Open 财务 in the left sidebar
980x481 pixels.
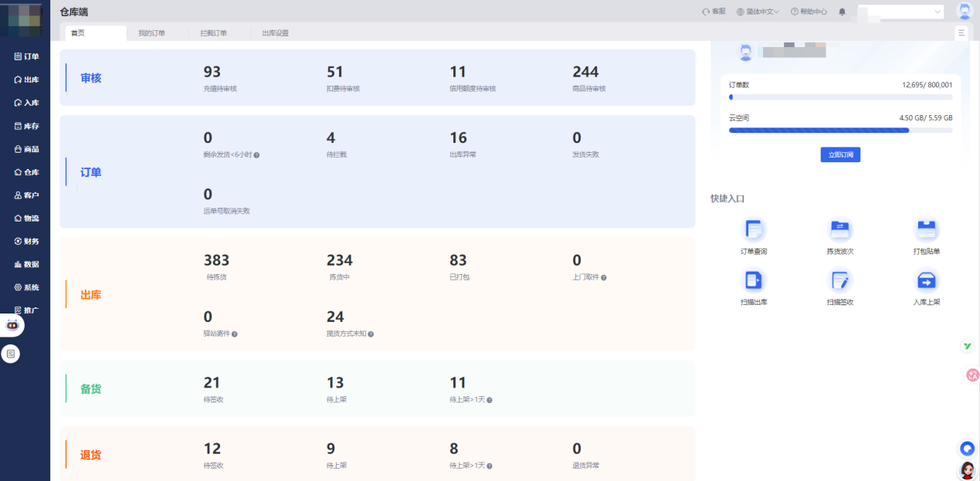26,241
